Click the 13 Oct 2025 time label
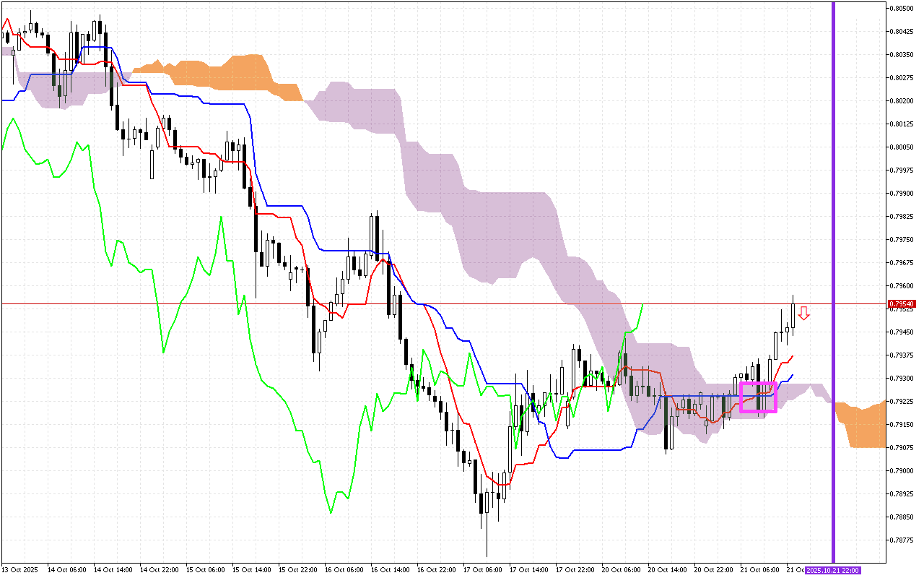Screen dimensions: 924x578 [x=20, y=570]
